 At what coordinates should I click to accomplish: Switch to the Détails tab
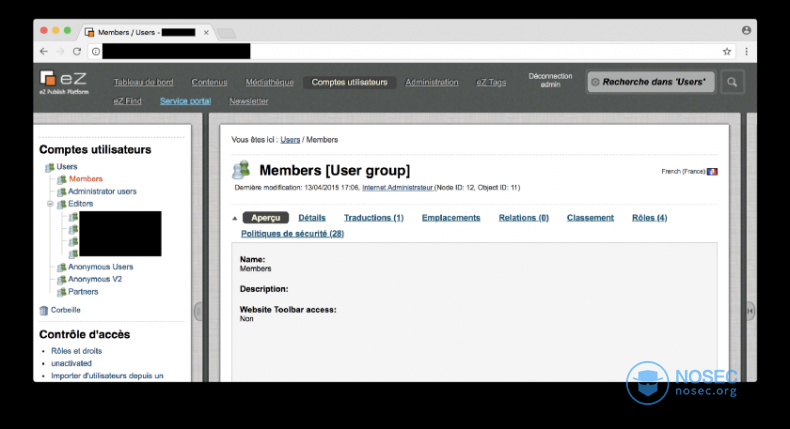point(312,218)
